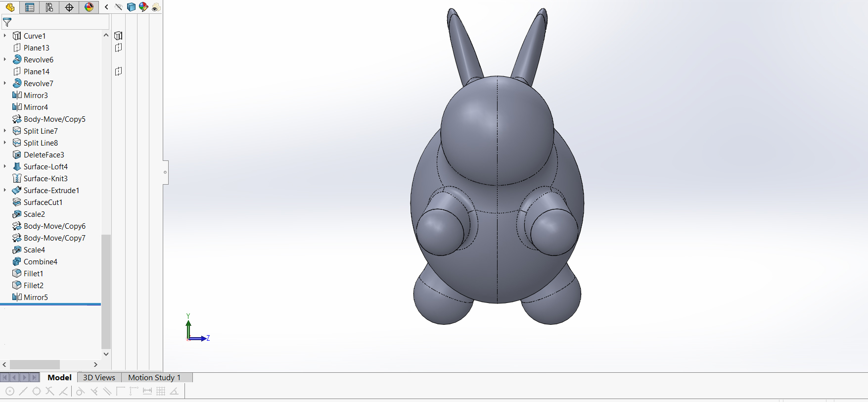Click the Display Mode blue cube icon
868x402 pixels.
[x=131, y=7]
